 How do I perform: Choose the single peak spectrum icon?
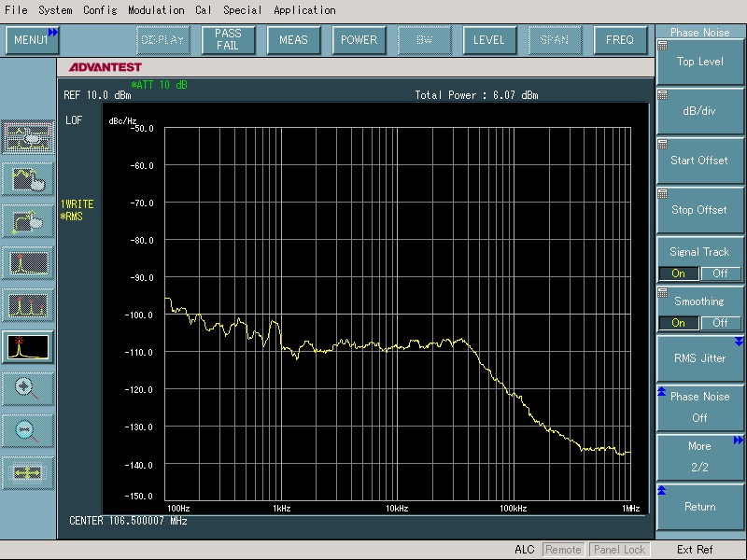click(x=28, y=263)
